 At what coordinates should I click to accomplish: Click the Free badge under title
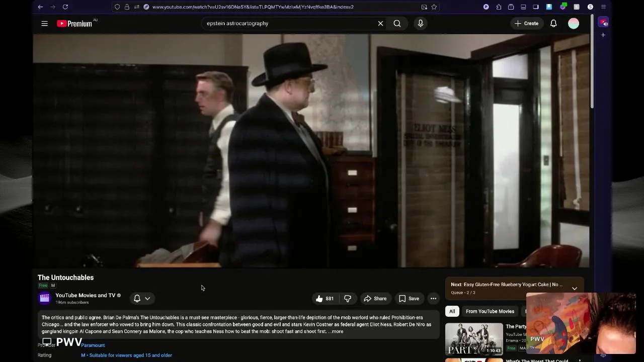(x=43, y=286)
